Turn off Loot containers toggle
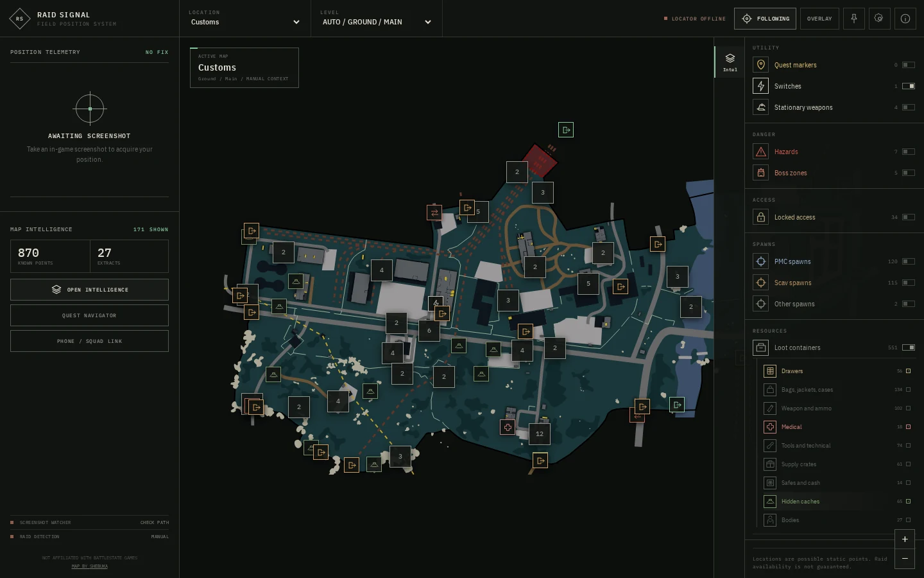The height and width of the screenshot is (578, 924). coord(909,347)
